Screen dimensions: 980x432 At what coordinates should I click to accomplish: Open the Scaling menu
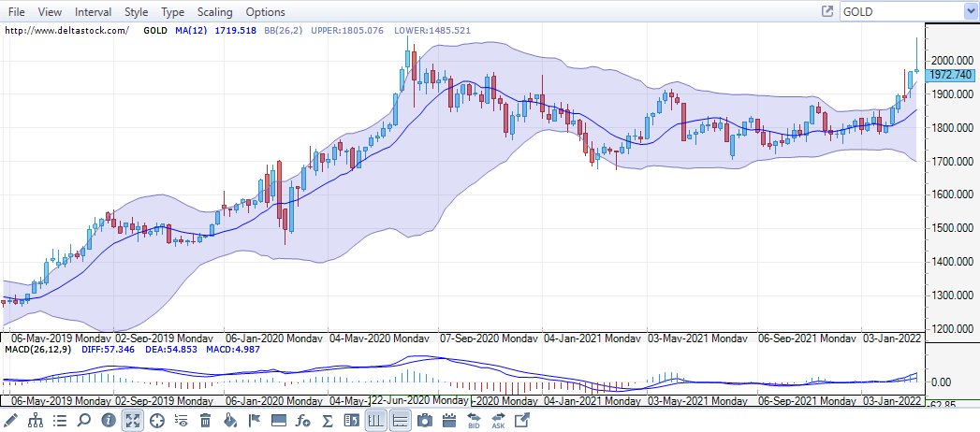pyautogui.click(x=214, y=12)
